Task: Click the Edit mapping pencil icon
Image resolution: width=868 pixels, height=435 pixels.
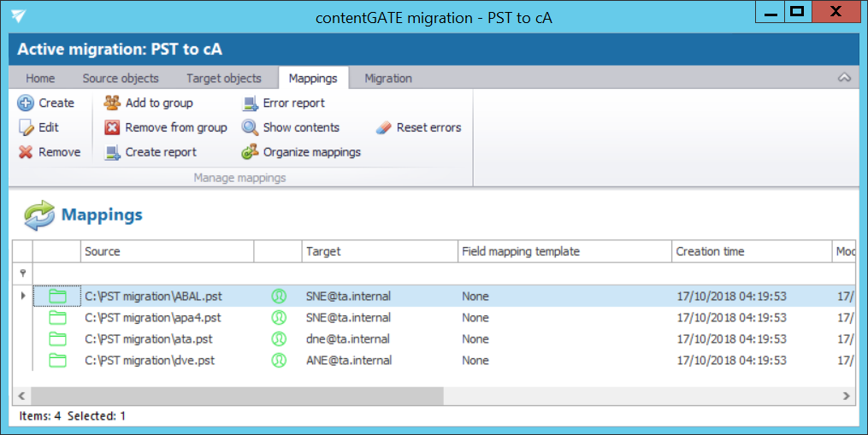Action: tap(26, 128)
